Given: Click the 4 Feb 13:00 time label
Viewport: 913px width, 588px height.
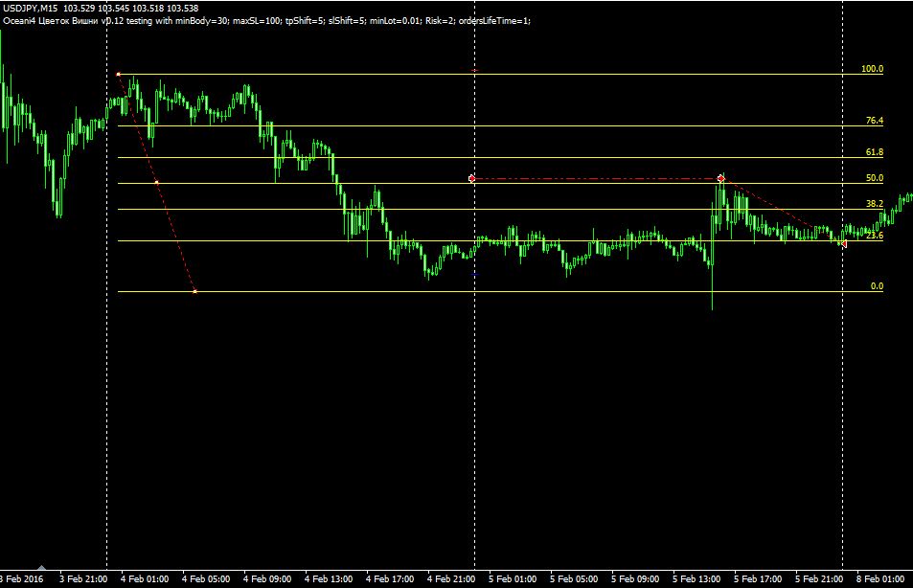Looking at the screenshot, I should (x=329, y=579).
